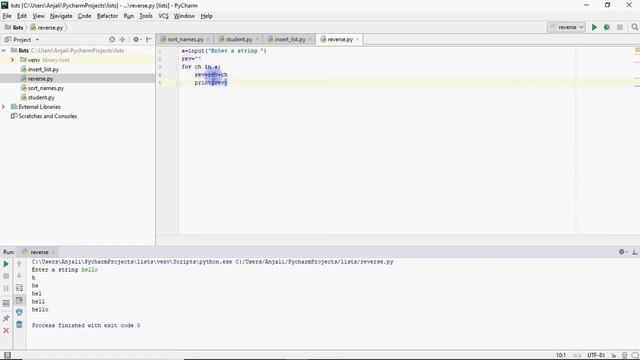Open the View menu
The image size is (640, 360).
(x=38, y=16)
